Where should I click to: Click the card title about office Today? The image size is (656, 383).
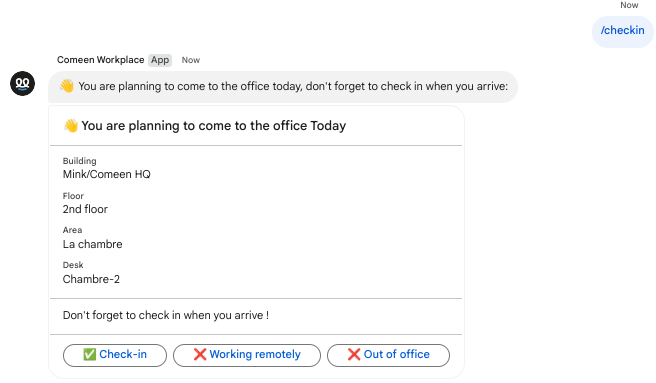coord(214,126)
